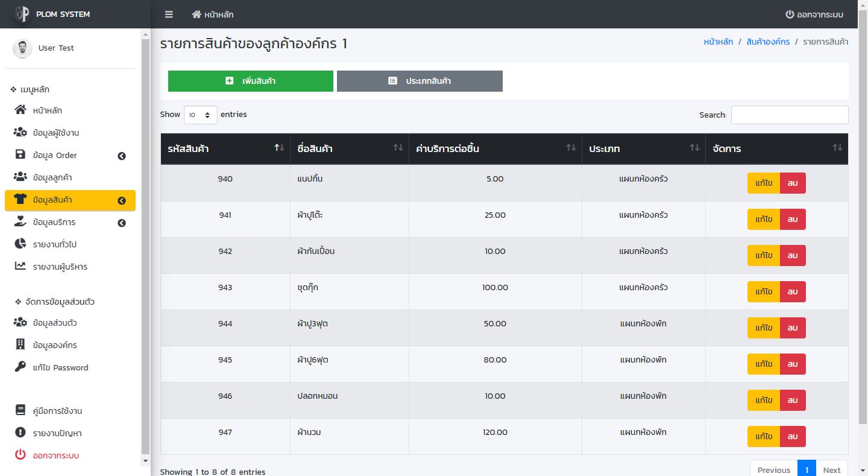Sort table by รหัสสินค้า column
868x476 pixels.
pyautogui.click(x=225, y=148)
